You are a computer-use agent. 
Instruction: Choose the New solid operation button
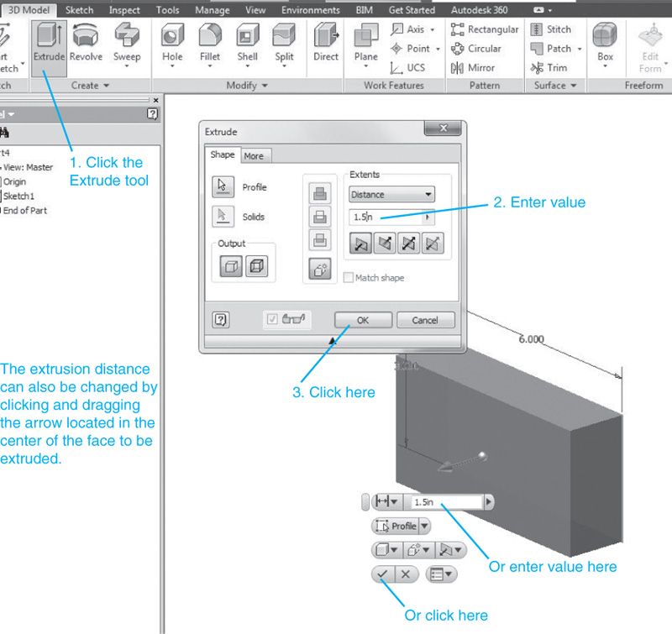320,269
